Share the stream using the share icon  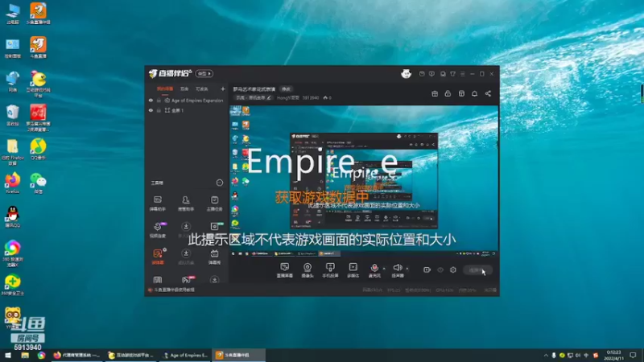[x=488, y=93]
